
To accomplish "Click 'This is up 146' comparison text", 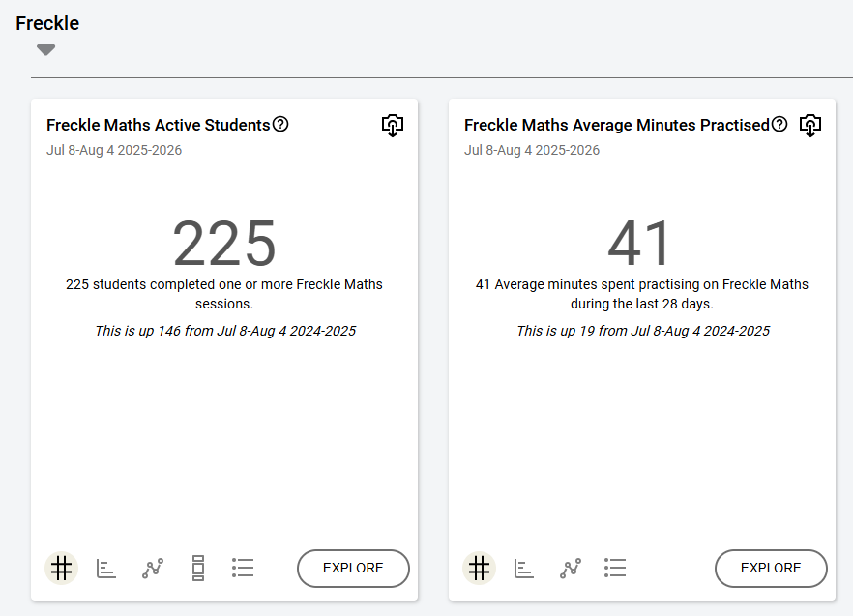I will tap(225, 331).
